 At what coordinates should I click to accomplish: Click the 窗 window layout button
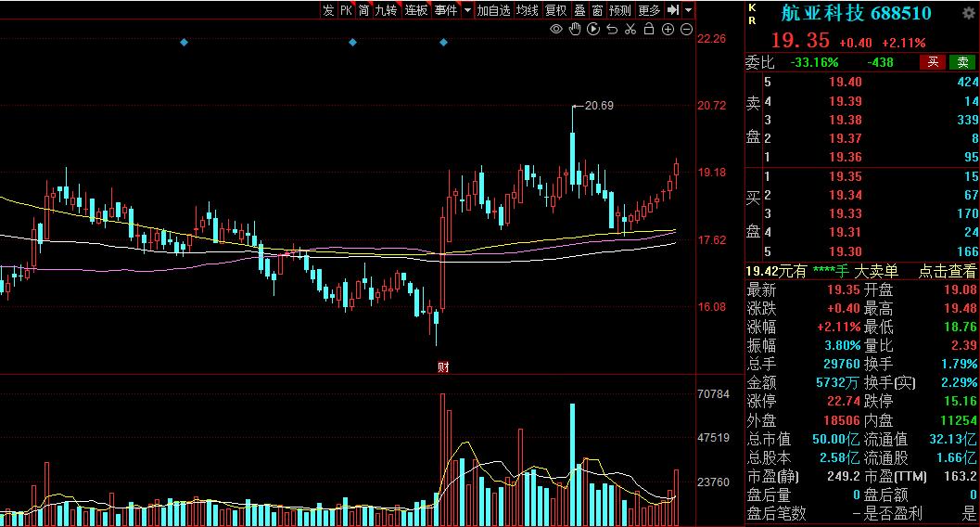pyautogui.click(x=597, y=10)
